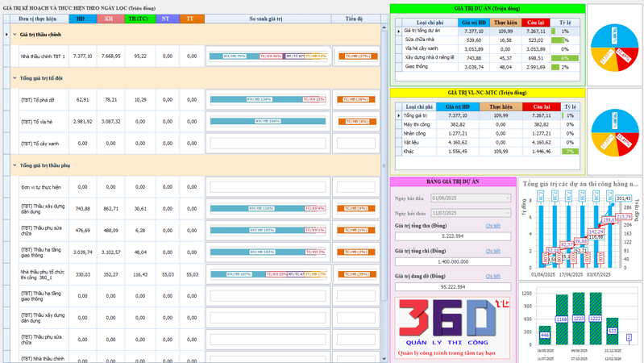Image resolution: width=644 pixels, height=363 pixels.
Task: Click the 1223 bar in the green bar chart
Action: pos(578,319)
